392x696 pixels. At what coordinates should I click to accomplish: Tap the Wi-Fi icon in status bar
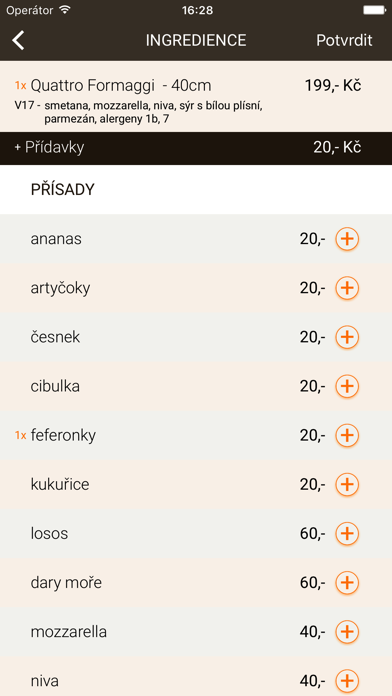point(65,9)
